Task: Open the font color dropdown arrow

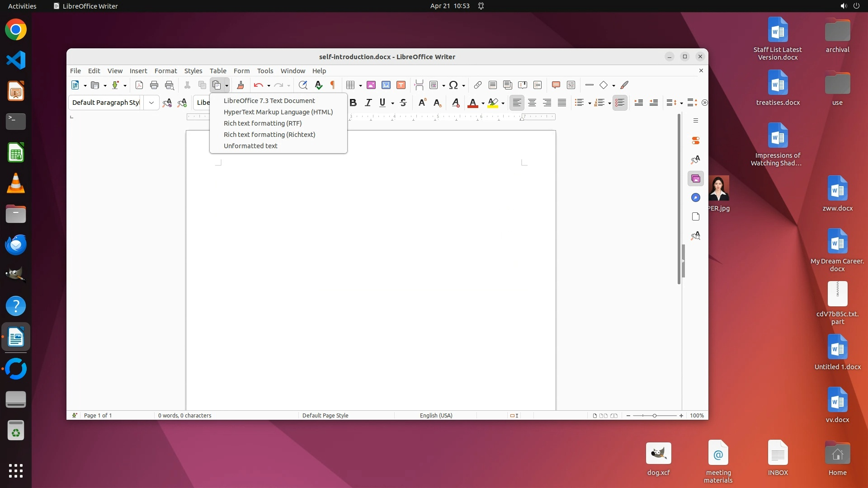Action: pyautogui.click(x=483, y=103)
